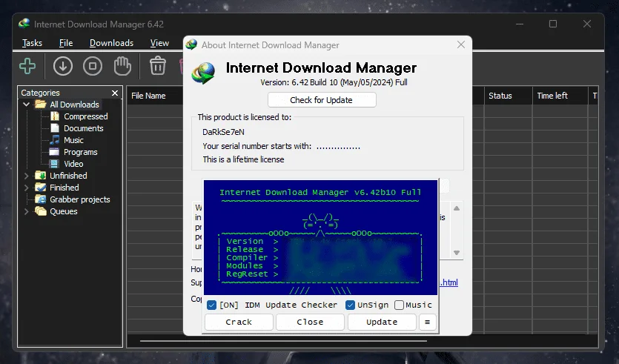Click the Delete trash can icon
The width and height of the screenshot is (619, 364).
(157, 65)
